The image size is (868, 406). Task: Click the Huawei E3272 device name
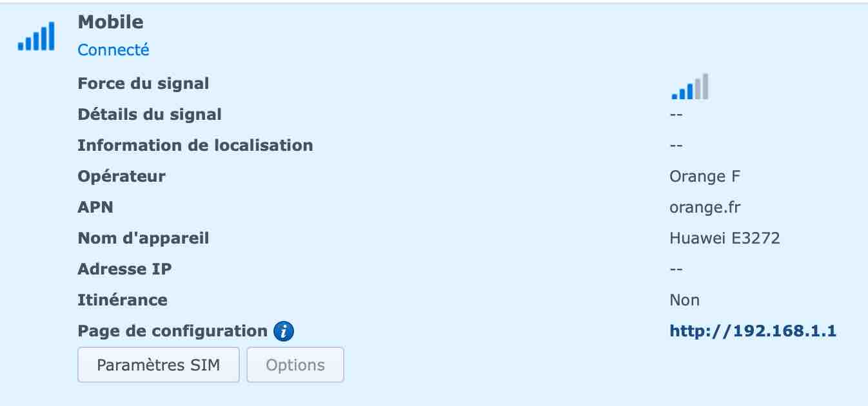[x=725, y=238]
